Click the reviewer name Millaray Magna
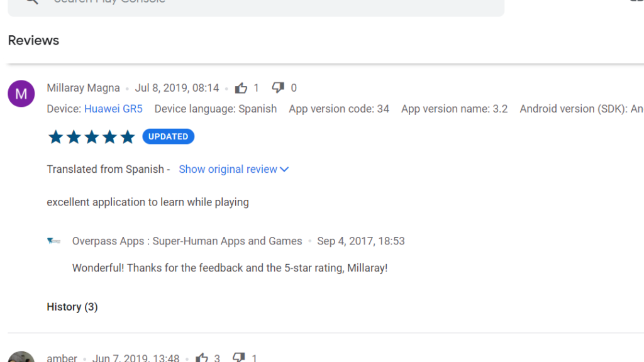644x362 pixels. (x=83, y=88)
